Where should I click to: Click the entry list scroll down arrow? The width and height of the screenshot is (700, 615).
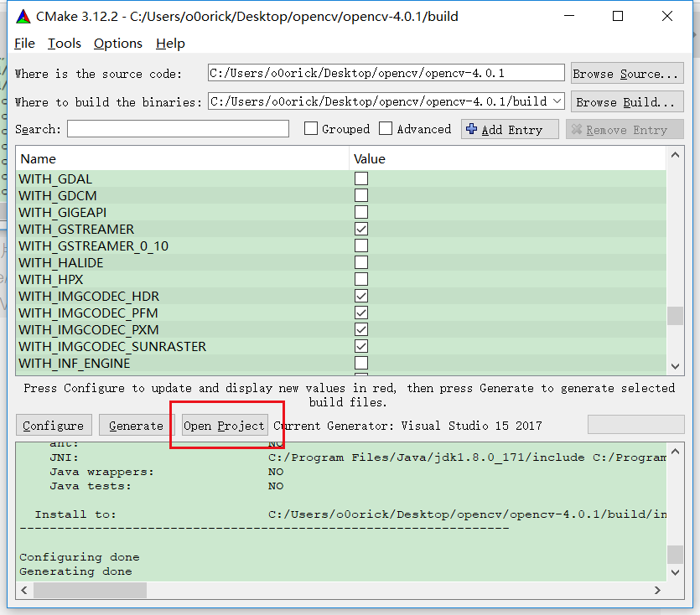675,366
